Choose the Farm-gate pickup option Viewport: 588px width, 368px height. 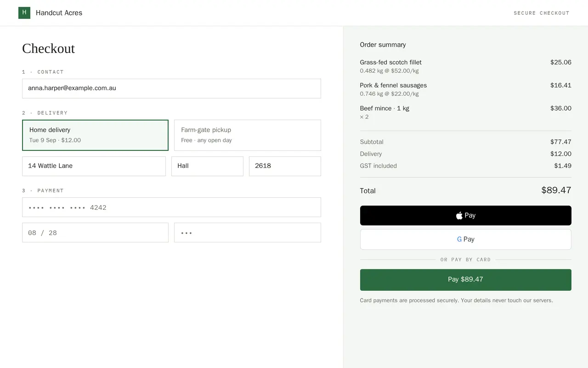(x=248, y=135)
